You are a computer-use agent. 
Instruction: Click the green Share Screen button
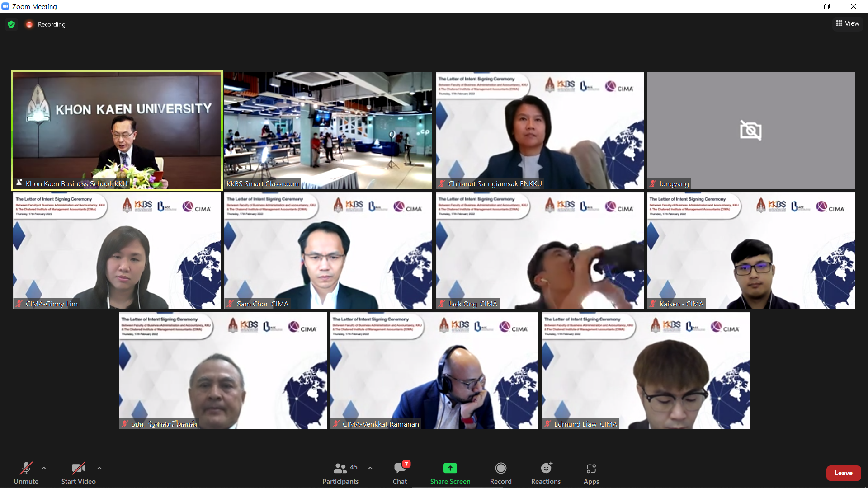coord(450,473)
